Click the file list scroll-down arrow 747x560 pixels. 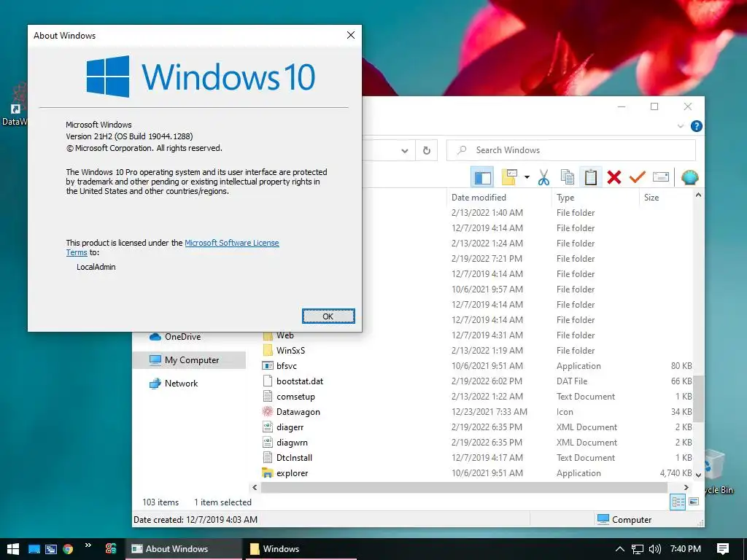[698, 475]
